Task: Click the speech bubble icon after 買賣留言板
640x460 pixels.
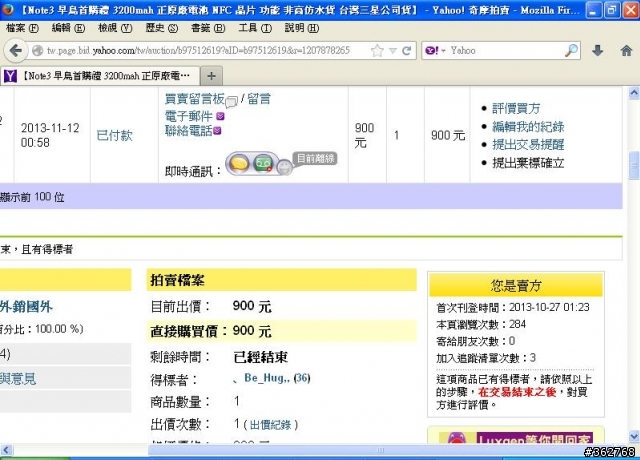Action: click(x=231, y=102)
